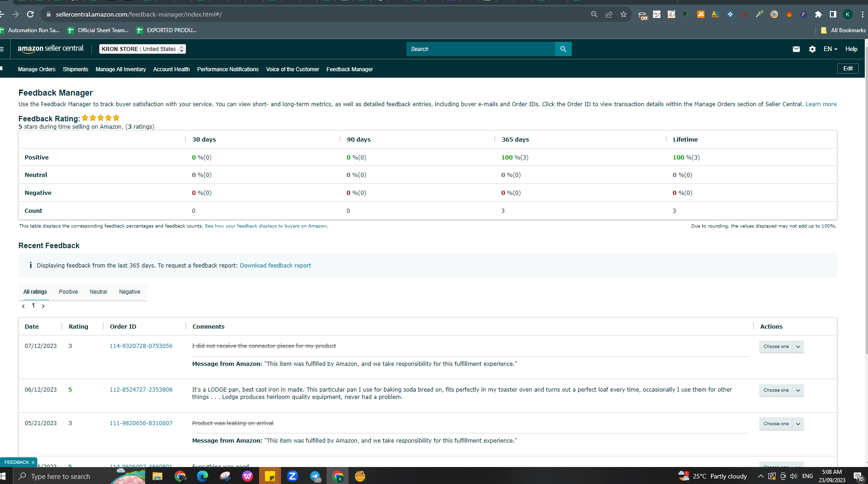Screen dimensions: 868x484
Task: Open the orange JS extension icon
Action: click(701, 14)
